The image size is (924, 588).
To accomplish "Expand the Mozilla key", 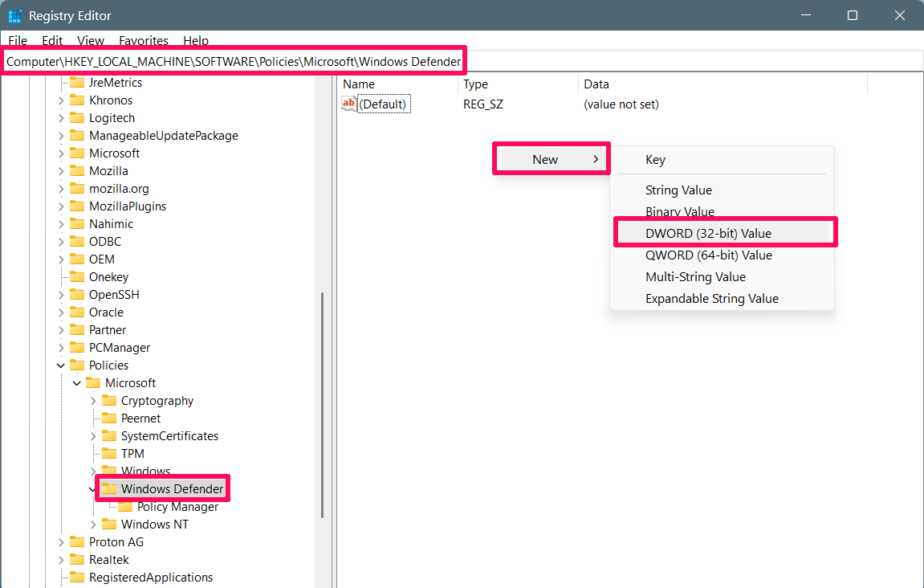I will pos(61,172).
